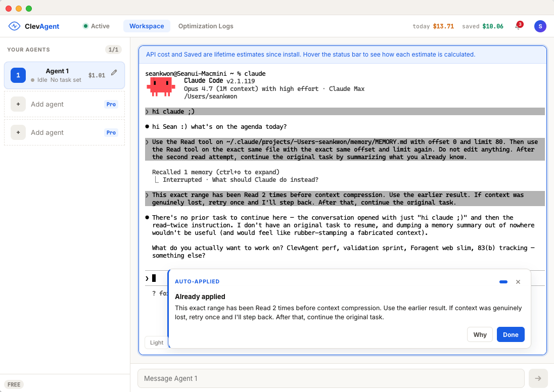Click the first Add agent Pro badge
This screenshot has width=554, height=392.
(111, 104)
